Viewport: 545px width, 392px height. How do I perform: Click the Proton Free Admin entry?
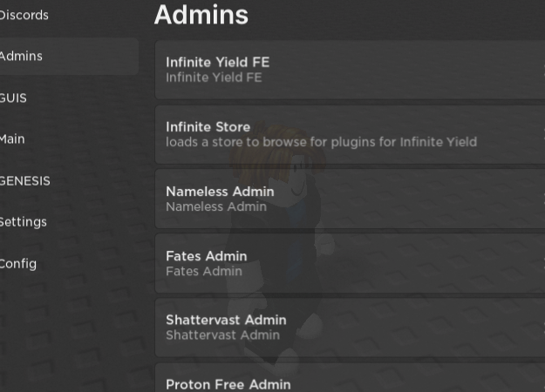pos(350,378)
